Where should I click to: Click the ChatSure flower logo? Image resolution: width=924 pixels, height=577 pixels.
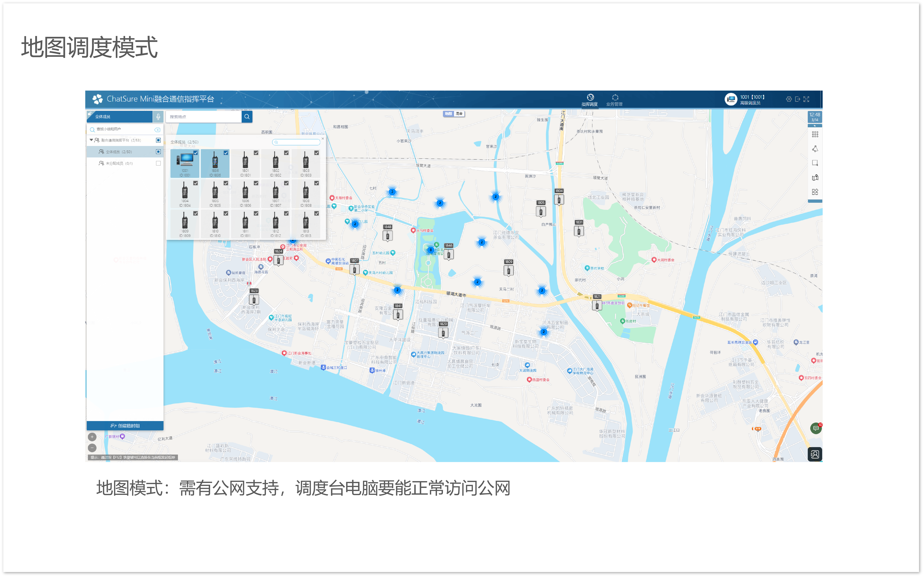[x=98, y=99]
